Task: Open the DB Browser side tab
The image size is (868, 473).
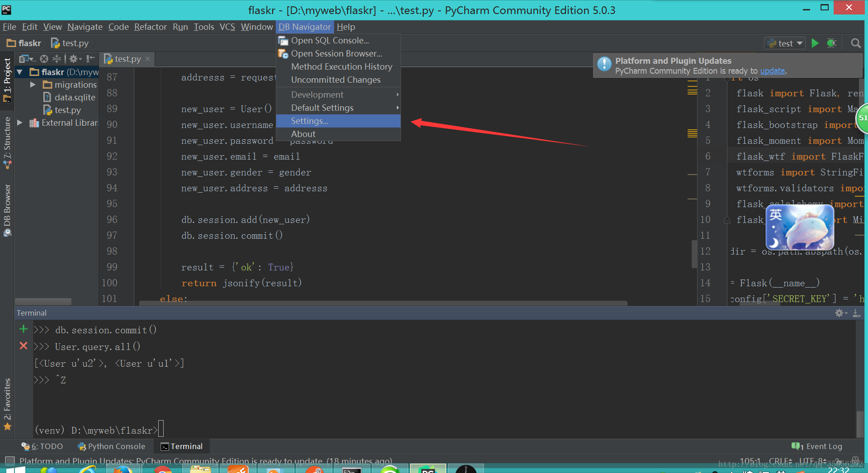Action: coord(7,210)
